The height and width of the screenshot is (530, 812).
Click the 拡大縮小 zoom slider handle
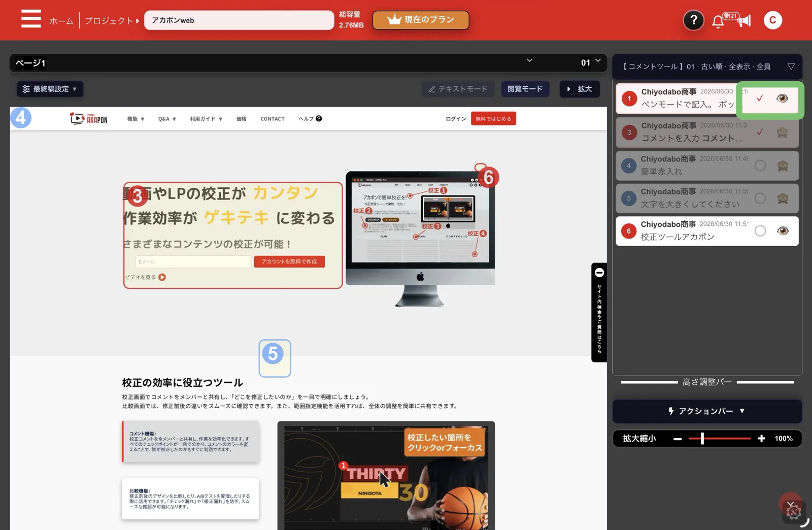[x=702, y=439]
